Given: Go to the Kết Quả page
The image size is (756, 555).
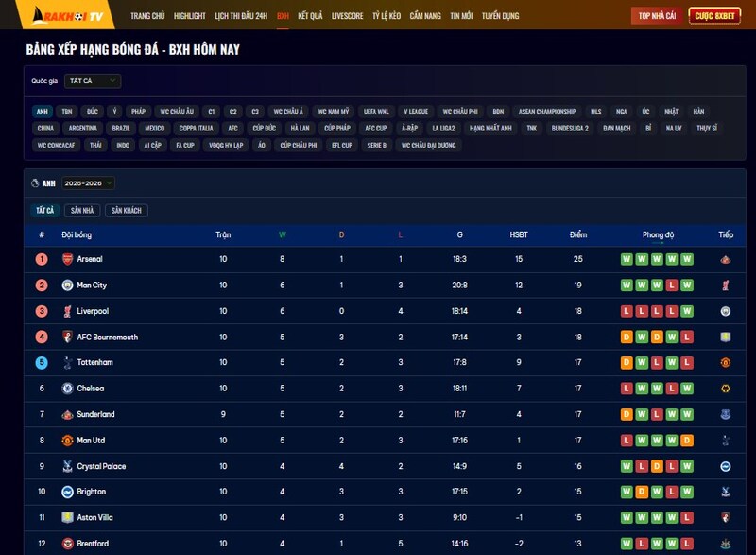Looking at the screenshot, I should (x=310, y=16).
